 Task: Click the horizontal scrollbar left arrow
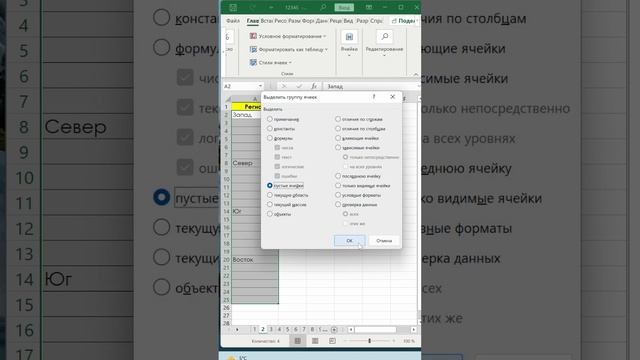[x=351, y=329]
